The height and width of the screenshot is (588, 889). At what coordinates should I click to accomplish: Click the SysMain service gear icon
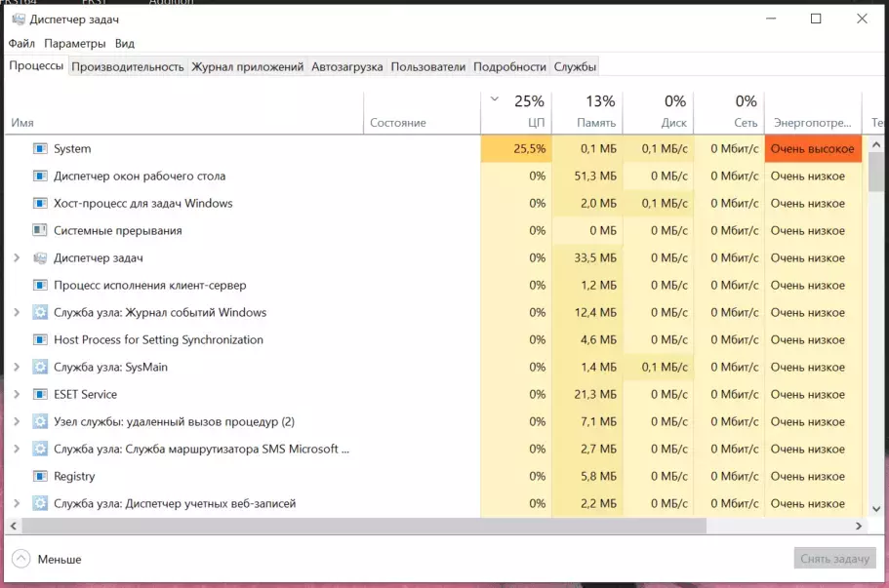[x=40, y=367]
